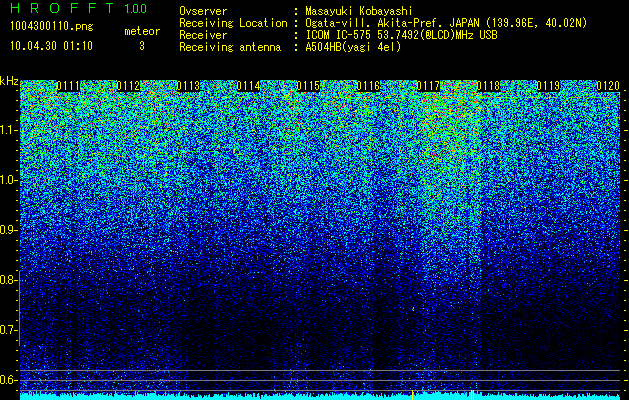This screenshot has width=629, height=400.
Task: Click the 0116 time marker
Action: click(x=368, y=86)
